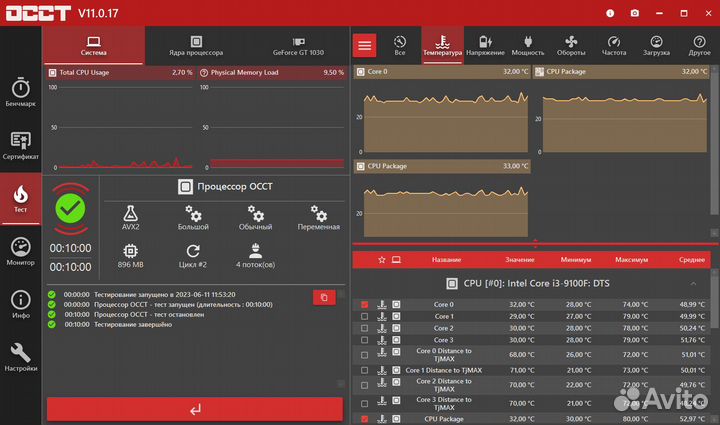Click the red return arrow button
Viewport: 720px width, 425px height.
click(x=195, y=409)
